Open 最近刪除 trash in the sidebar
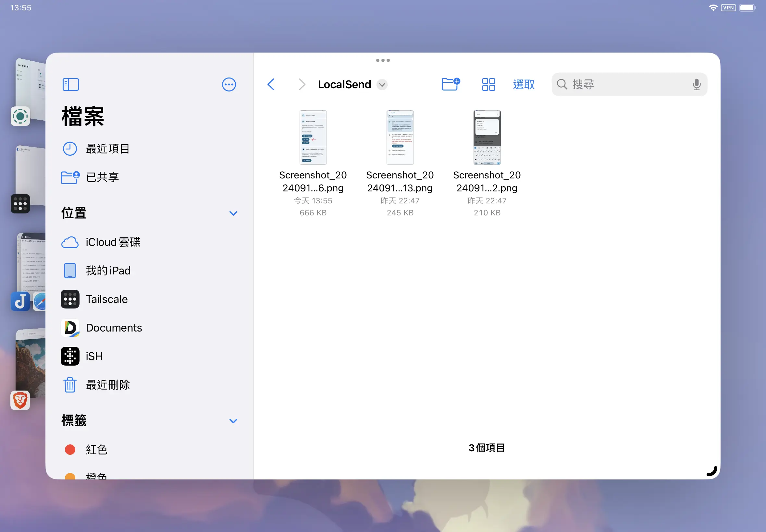This screenshot has height=532, width=766. pos(107,385)
